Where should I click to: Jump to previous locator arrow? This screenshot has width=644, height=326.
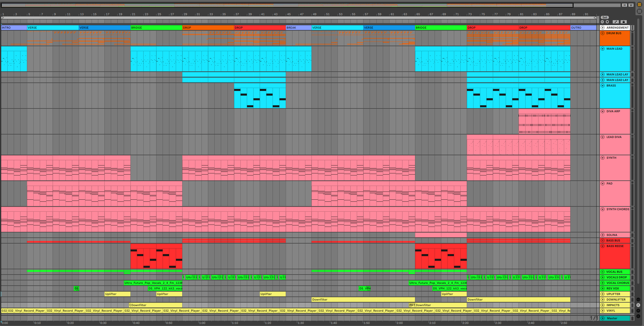pos(602,22)
